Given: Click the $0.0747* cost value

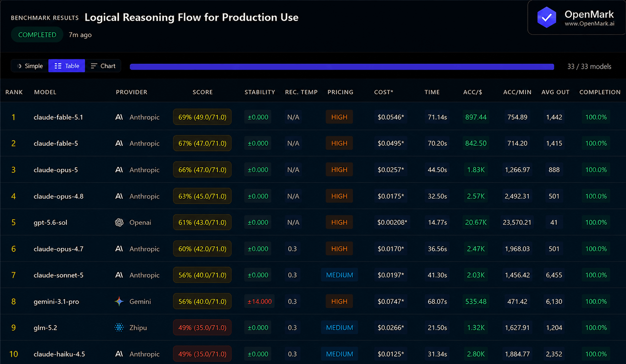Looking at the screenshot, I should (391, 302).
